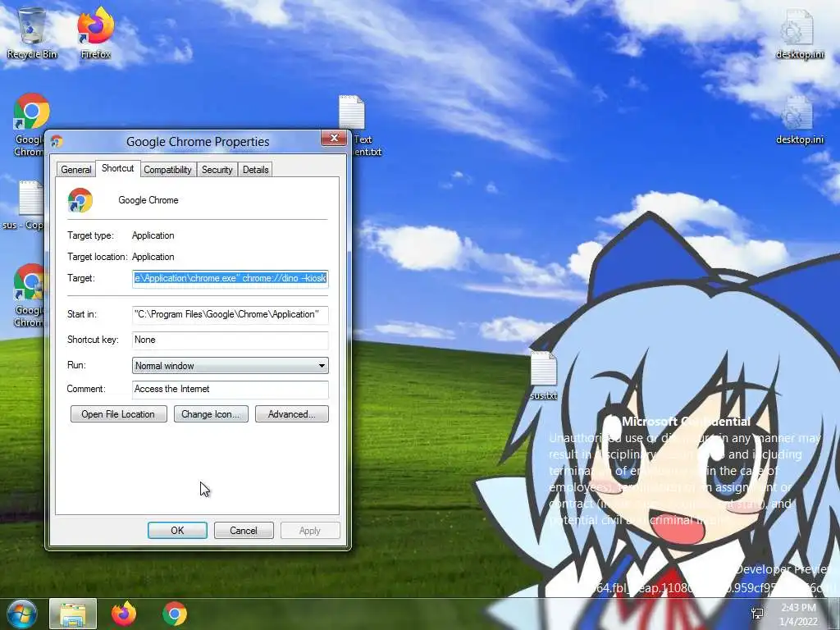The image size is (840, 630).
Task: Click the Open File Location button
Action: point(118,414)
